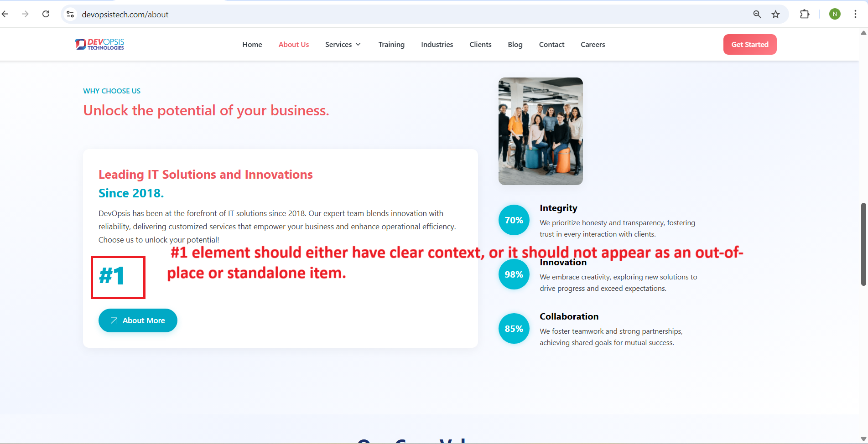Expand the Services dropdown menu

(x=343, y=44)
